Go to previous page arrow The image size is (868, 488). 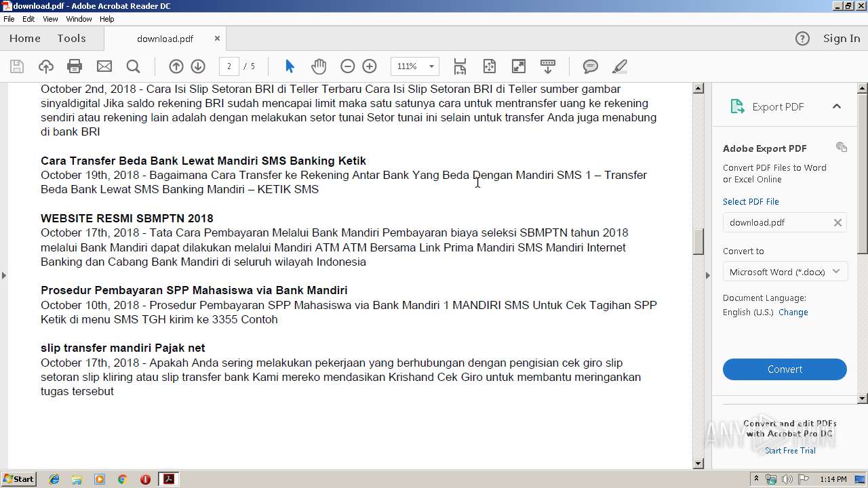tap(176, 66)
